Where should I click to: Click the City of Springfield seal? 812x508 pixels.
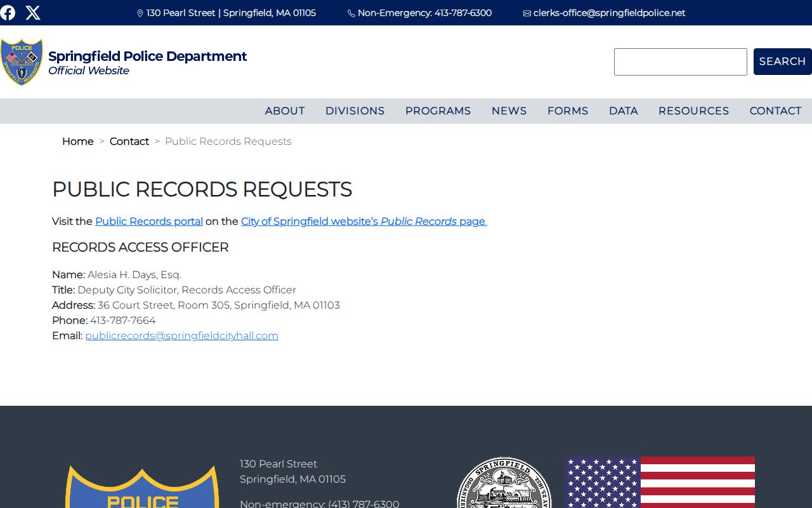[x=504, y=483]
